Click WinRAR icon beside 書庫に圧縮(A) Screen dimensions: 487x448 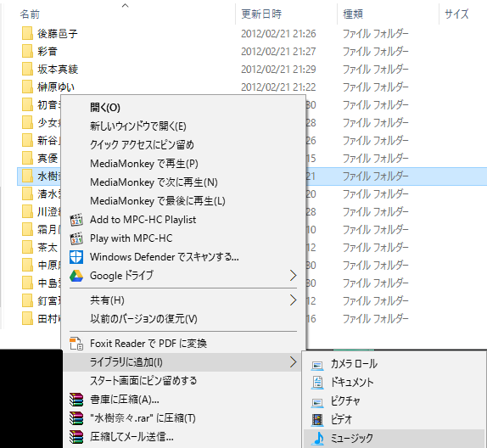tap(76, 400)
